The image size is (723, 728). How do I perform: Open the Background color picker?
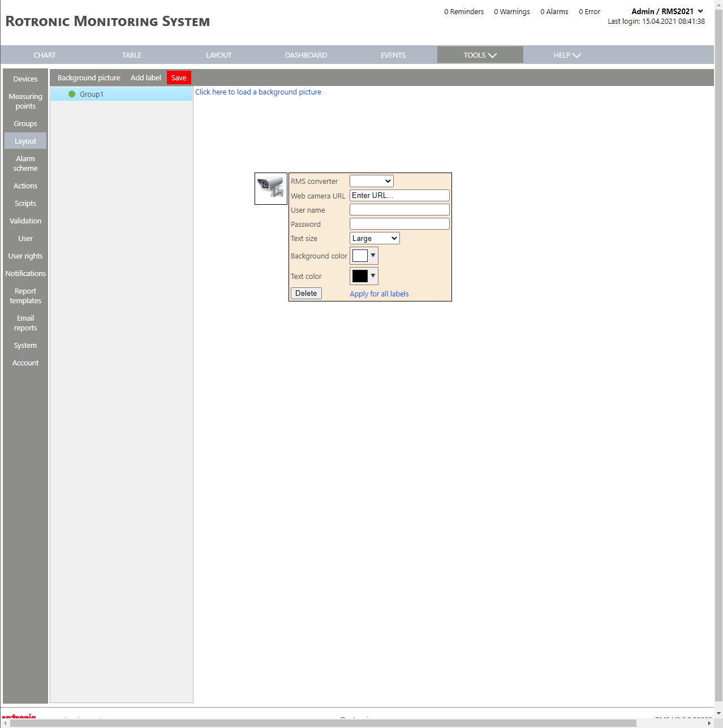coord(364,256)
